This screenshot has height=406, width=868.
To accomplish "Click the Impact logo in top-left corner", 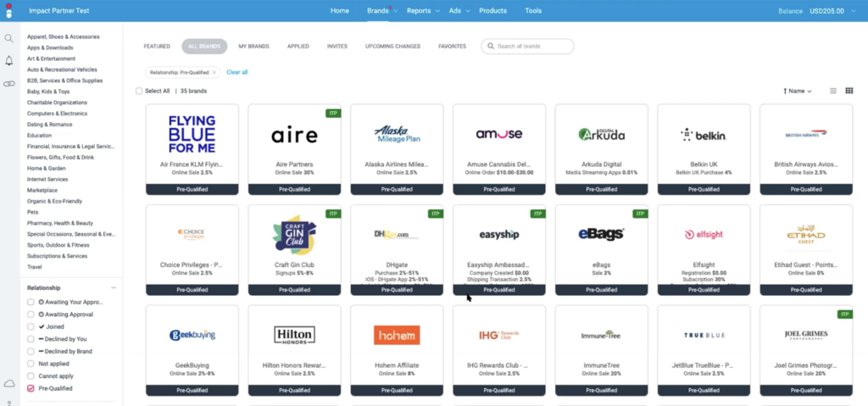I will [x=9, y=11].
